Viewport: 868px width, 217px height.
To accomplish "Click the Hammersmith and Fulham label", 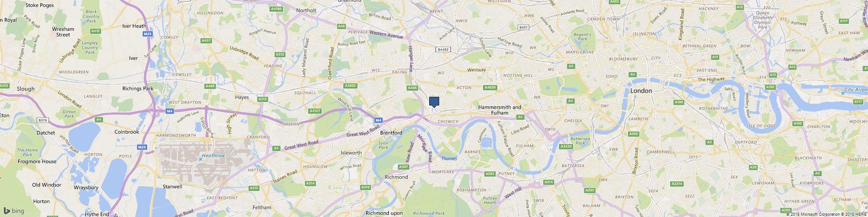I will [499, 110].
